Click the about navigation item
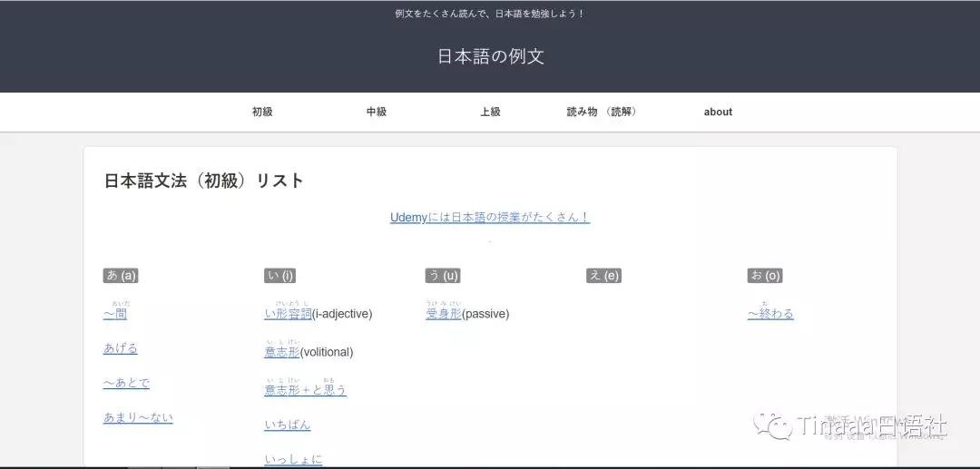 tap(718, 112)
